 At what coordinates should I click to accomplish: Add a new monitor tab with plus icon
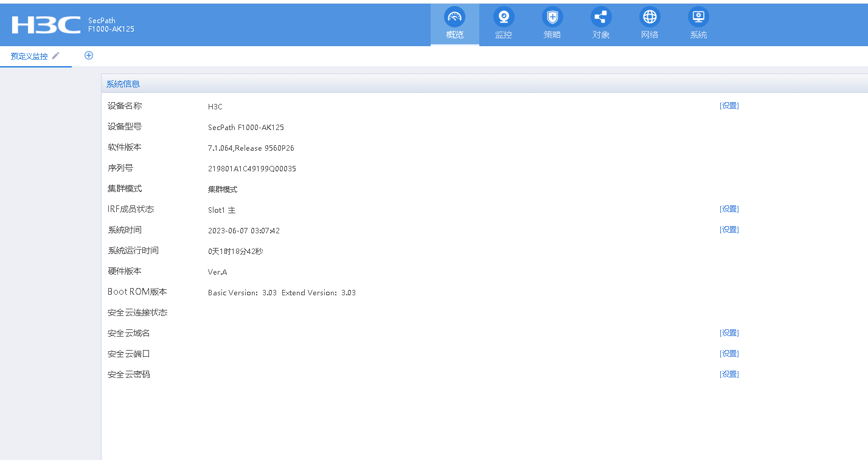pyautogui.click(x=89, y=55)
